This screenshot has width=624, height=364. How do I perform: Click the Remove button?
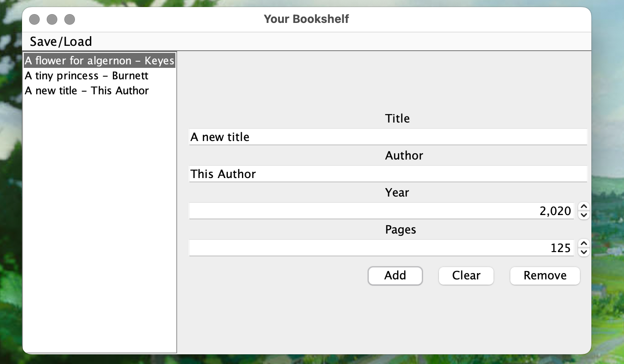click(545, 276)
